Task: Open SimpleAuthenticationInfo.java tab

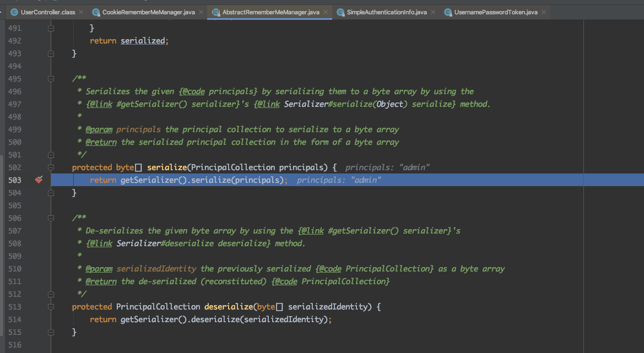Action: point(387,12)
